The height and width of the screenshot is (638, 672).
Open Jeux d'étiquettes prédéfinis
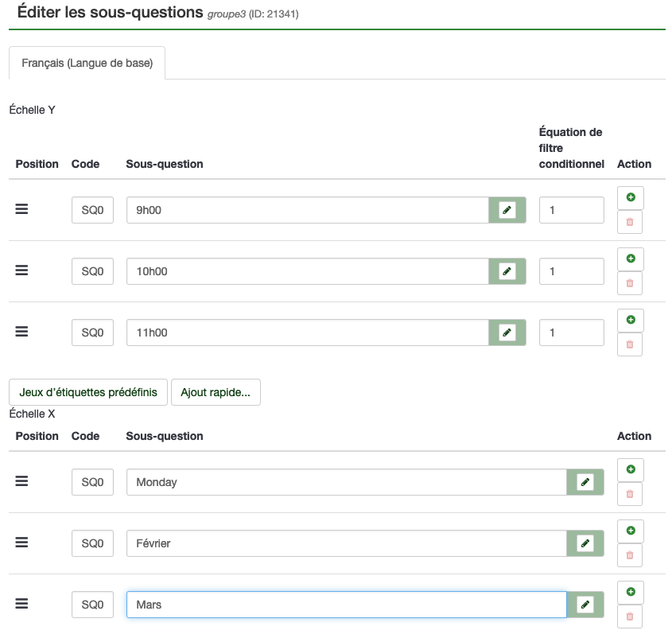pos(88,392)
